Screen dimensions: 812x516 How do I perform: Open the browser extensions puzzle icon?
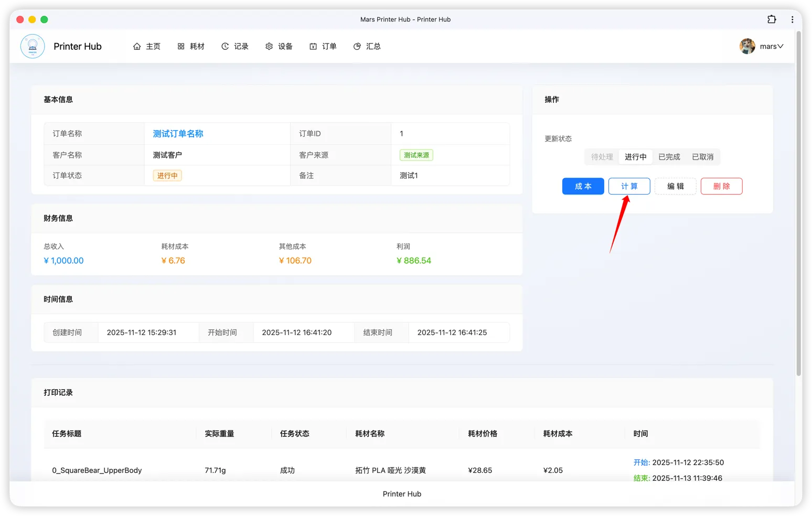click(x=772, y=19)
